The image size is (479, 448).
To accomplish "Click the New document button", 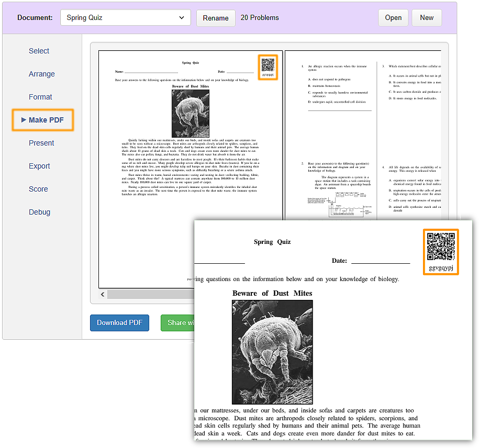I will pos(427,18).
